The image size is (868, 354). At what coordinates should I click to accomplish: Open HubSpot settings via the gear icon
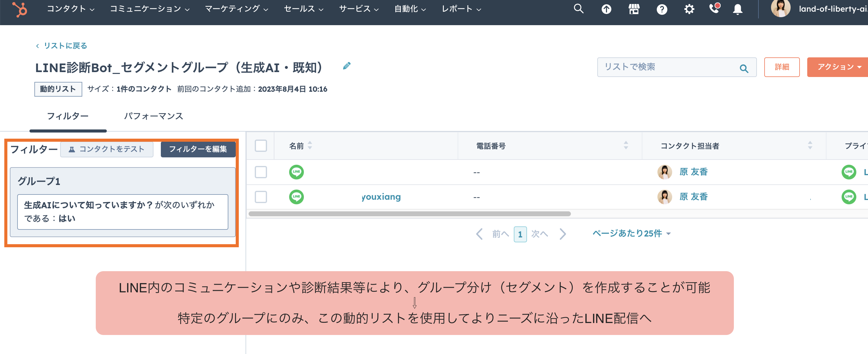click(x=689, y=9)
